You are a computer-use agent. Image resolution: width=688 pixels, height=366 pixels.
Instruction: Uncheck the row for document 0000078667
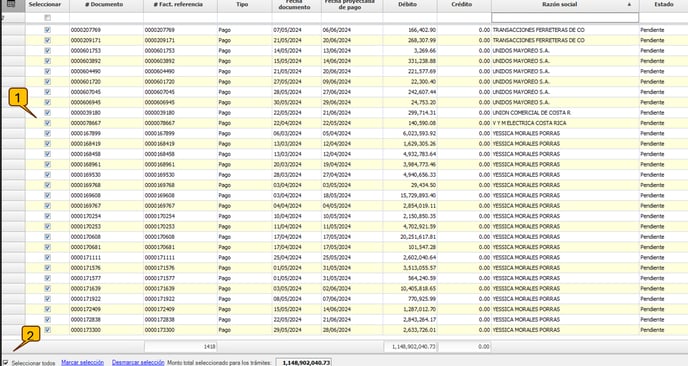point(47,123)
